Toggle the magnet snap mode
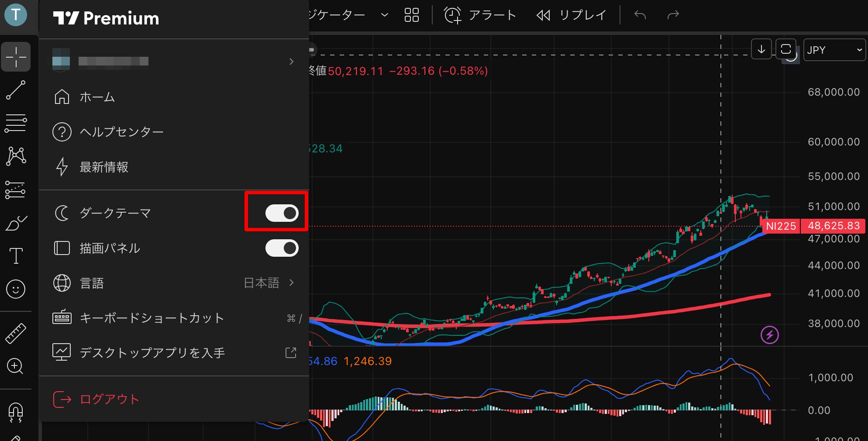 pos(16,411)
